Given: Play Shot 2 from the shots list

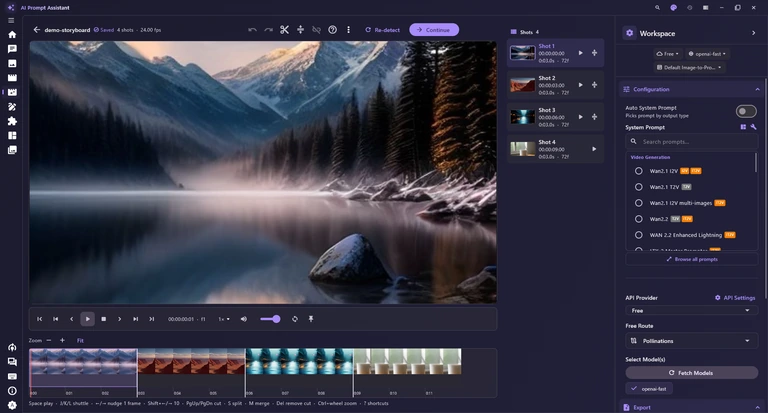Looking at the screenshot, I should [580, 85].
